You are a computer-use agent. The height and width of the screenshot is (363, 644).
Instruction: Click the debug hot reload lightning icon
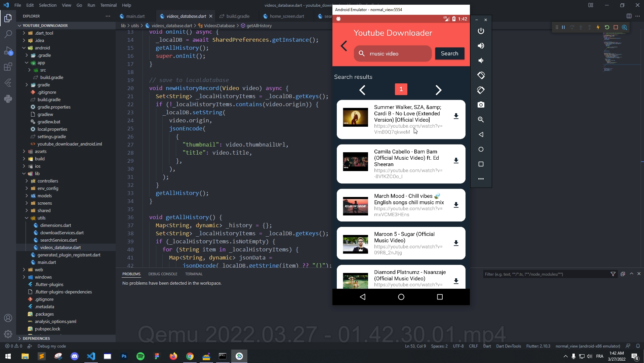coord(598,27)
